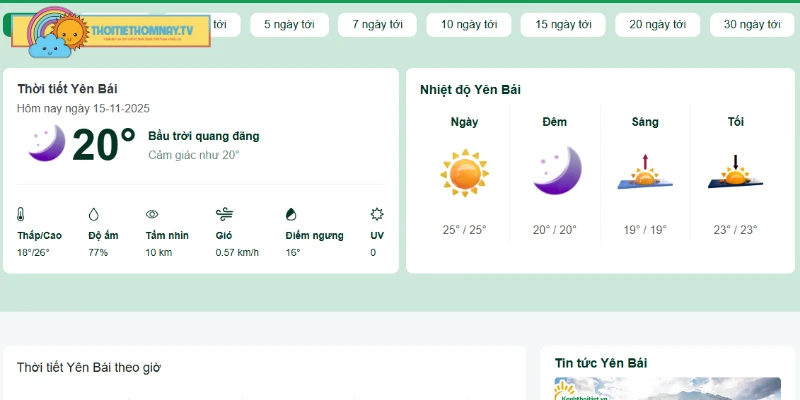Screen dimensions: 800x400
Task: Click the Tối column label
Action: coord(736,122)
